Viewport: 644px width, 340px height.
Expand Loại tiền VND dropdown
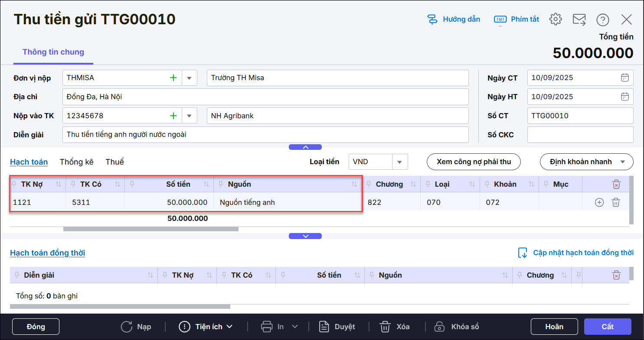tap(399, 162)
